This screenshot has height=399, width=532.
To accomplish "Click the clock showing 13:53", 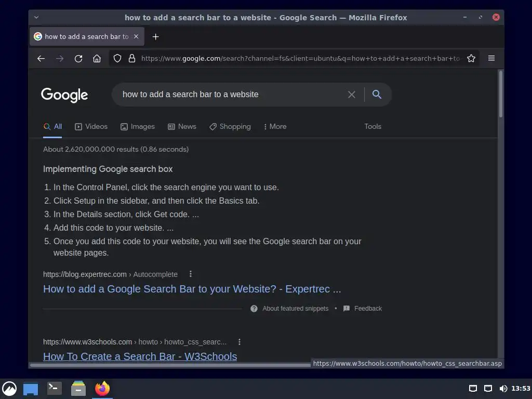I will (x=521, y=389).
